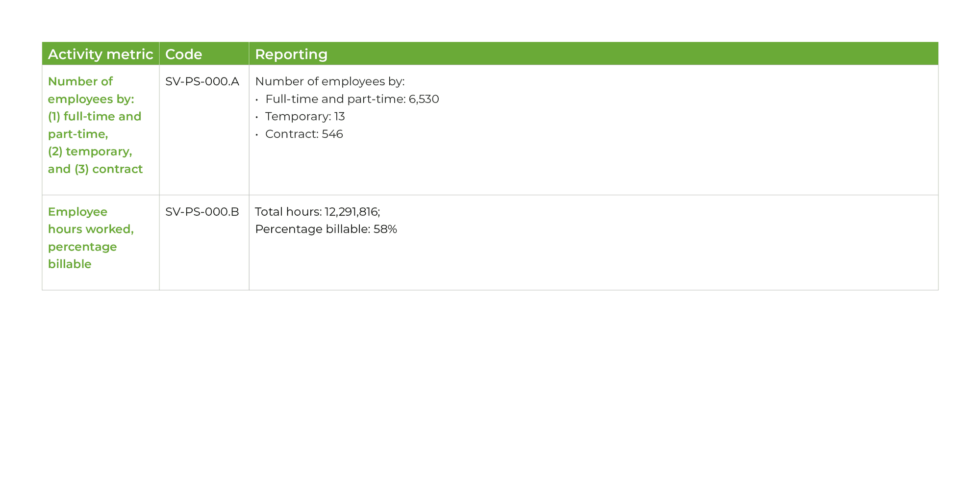Viewport: 980px width, 485px height.
Task: Click the 'percentage billable' green label
Action: pos(82,255)
